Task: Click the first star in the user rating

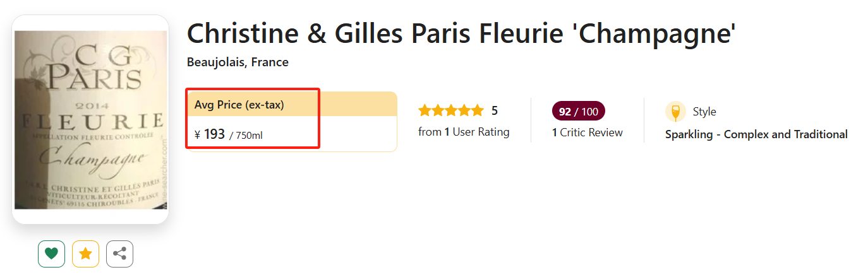Action: [425, 111]
